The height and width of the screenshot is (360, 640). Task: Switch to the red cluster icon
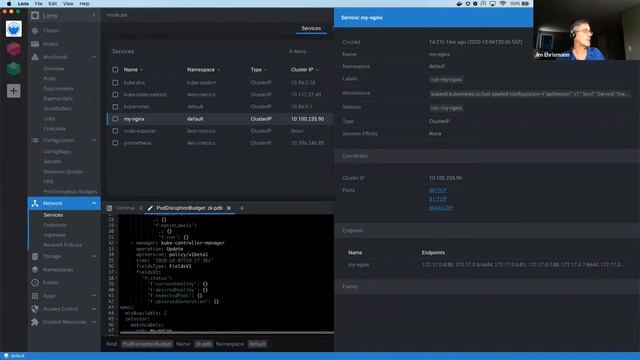[13, 49]
